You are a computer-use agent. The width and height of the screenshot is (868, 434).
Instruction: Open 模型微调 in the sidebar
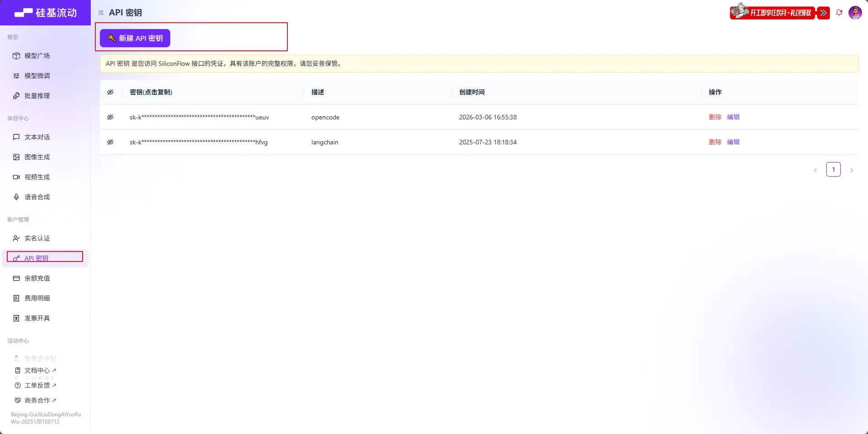click(x=45, y=76)
